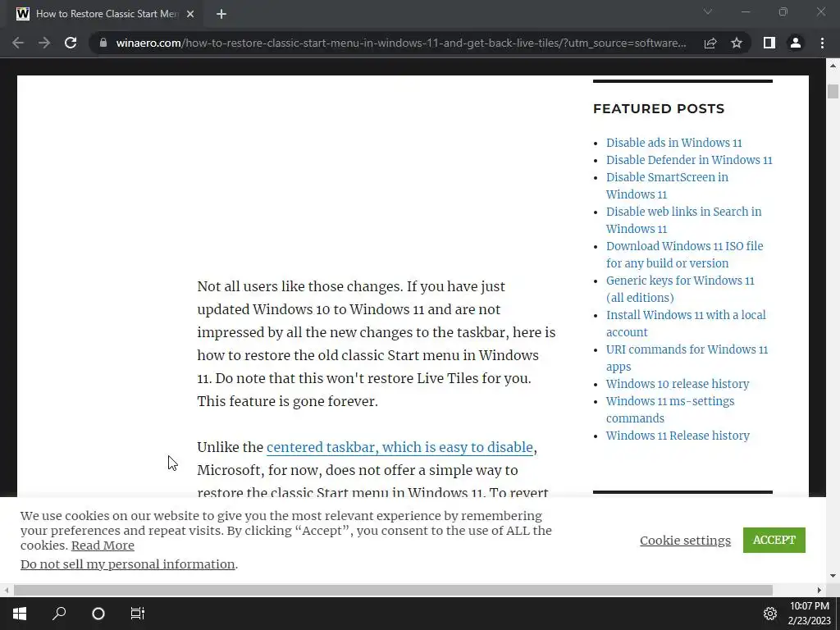The width and height of the screenshot is (840, 630).
Task: Click the scroll left arrow
Action: click(7, 590)
